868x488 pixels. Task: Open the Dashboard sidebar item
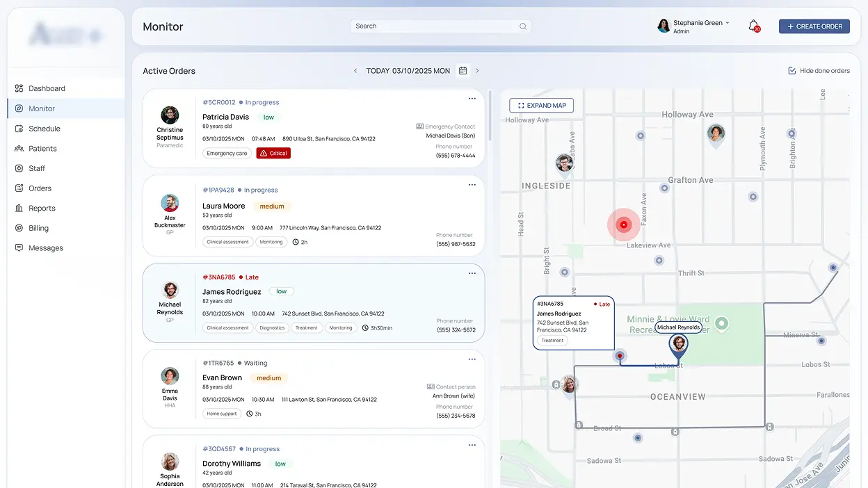point(47,88)
